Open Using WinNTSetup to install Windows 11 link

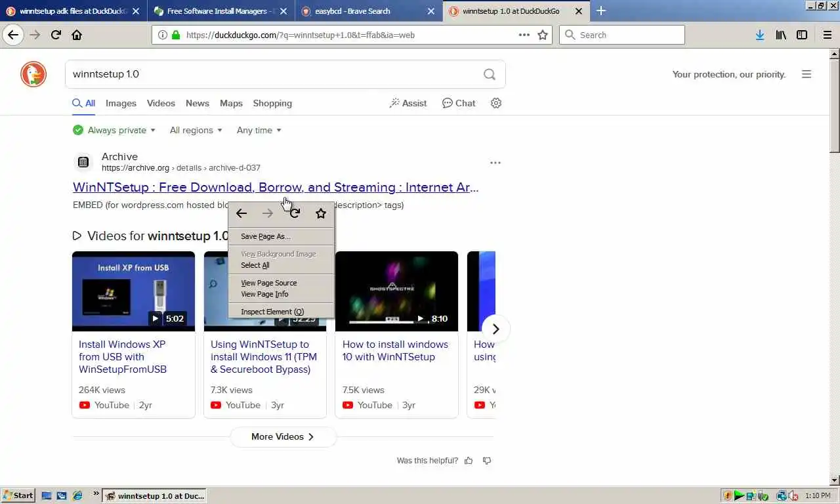pos(263,356)
